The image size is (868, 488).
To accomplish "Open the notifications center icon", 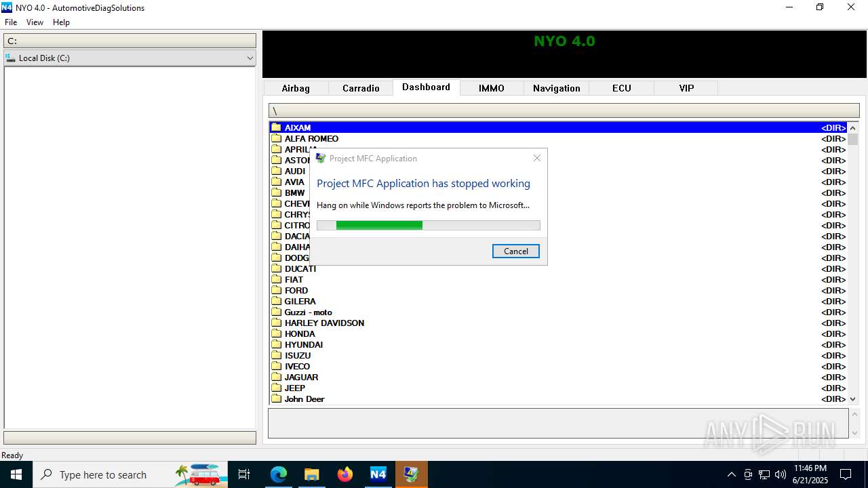I will pos(846,474).
